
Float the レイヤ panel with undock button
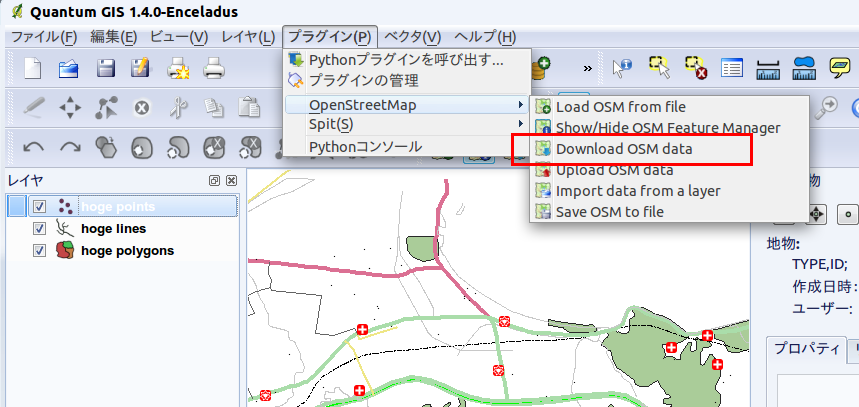(x=214, y=180)
